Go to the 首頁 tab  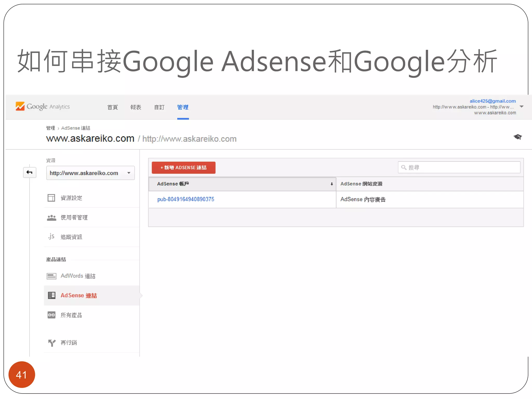click(112, 107)
